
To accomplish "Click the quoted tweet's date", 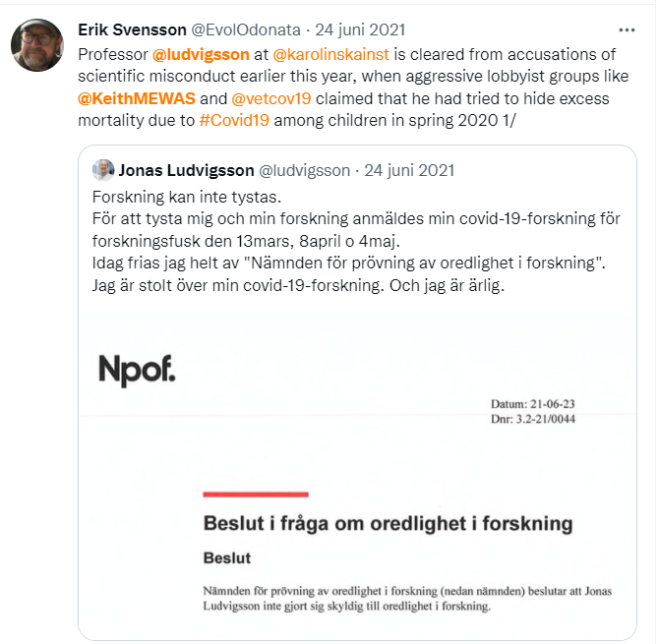I will pyautogui.click(x=409, y=170).
